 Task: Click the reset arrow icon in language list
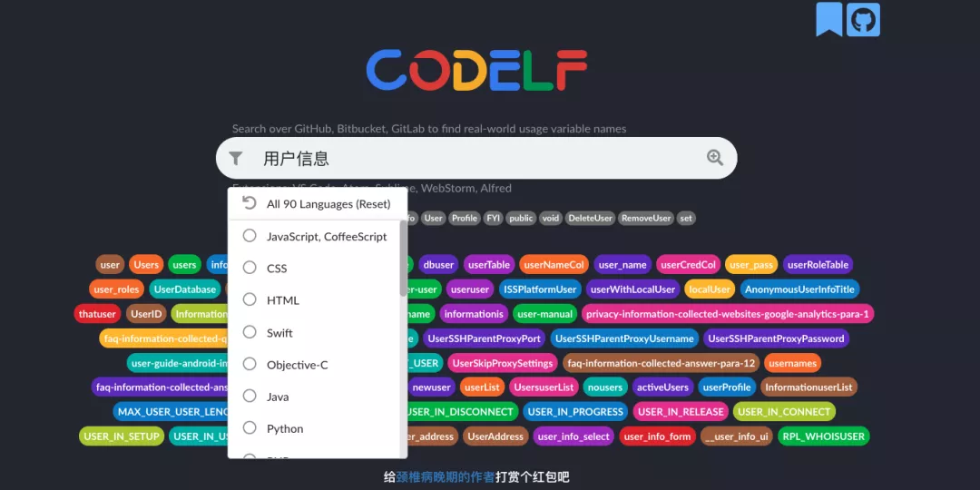250,204
